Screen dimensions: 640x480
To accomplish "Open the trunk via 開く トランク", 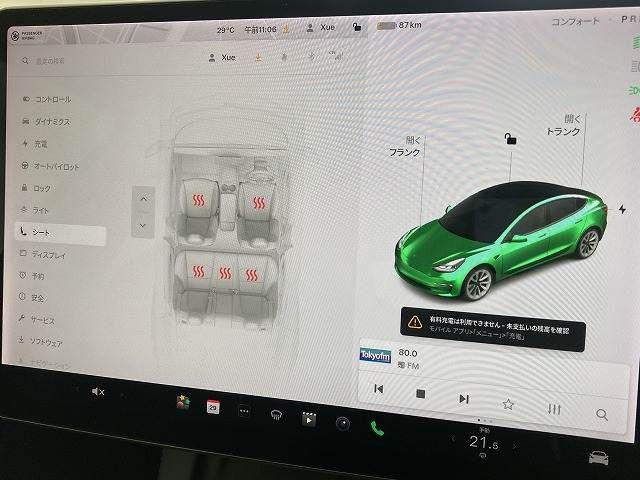I will point(563,125).
